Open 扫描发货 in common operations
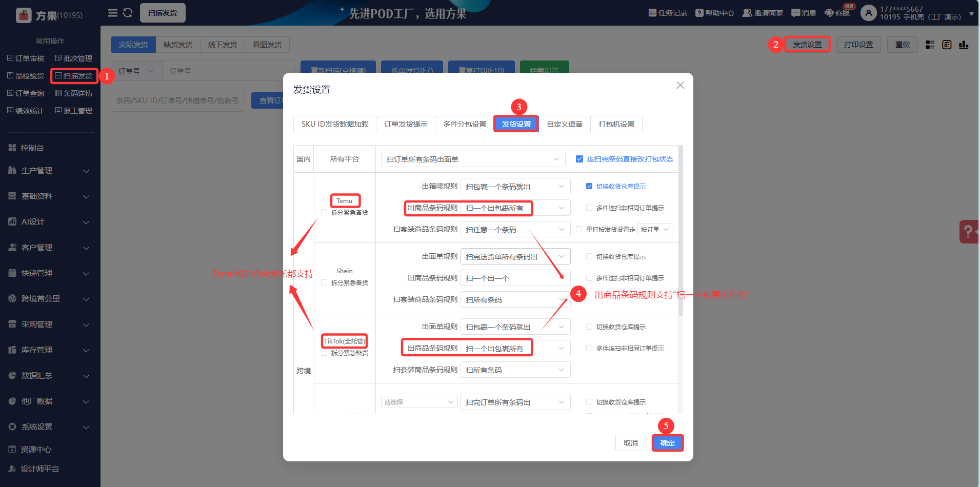 [74, 76]
